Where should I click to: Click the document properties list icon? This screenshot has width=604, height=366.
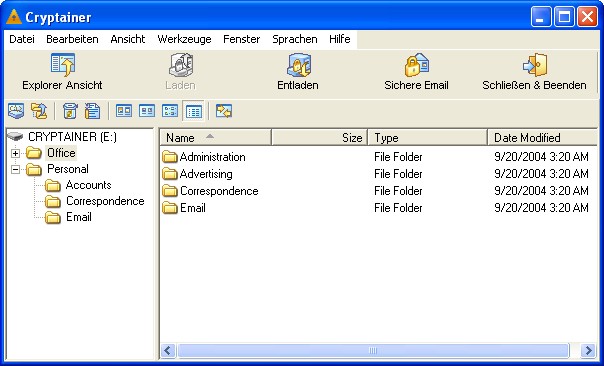click(x=92, y=111)
